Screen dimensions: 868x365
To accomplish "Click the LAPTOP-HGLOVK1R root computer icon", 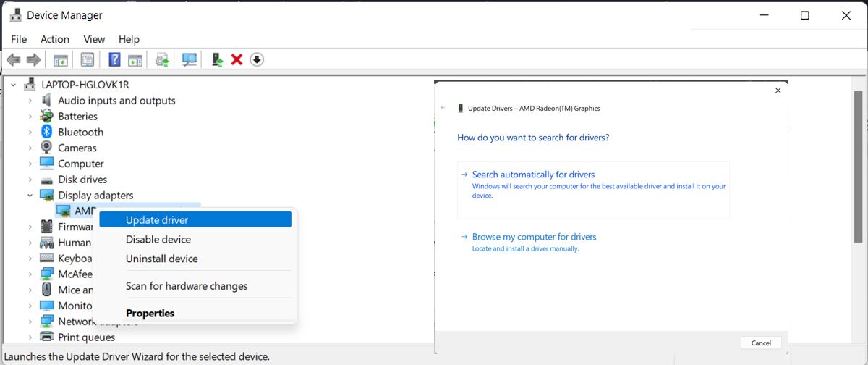I will point(30,84).
